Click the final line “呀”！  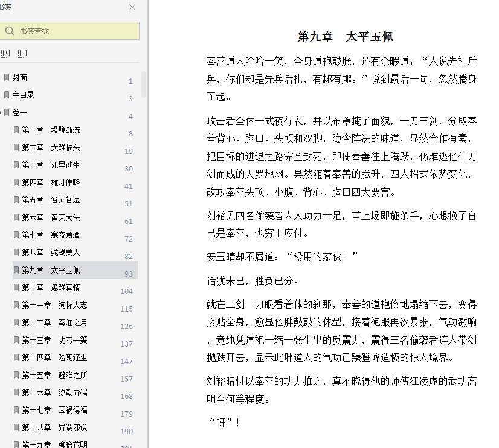click(x=224, y=423)
